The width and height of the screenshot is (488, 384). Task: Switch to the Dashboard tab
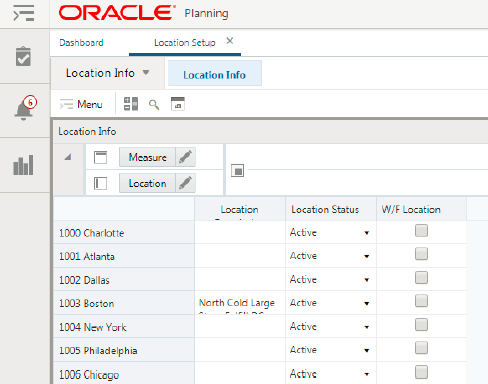(81, 43)
